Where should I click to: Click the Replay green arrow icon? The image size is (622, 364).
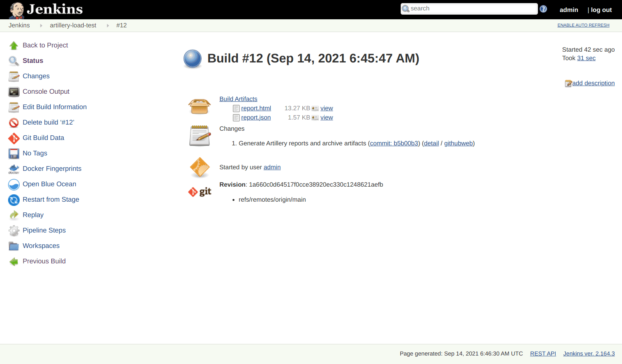click(14, 215)
